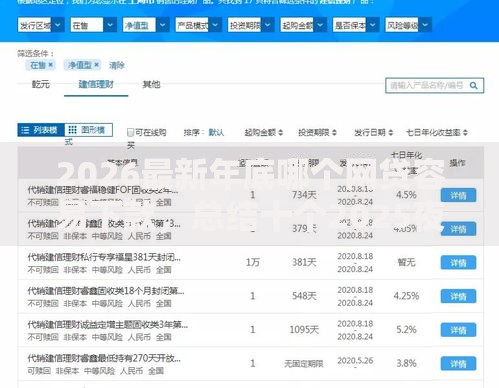499x388 pixels.
Task: Click the 操作 column header
Action: 457,163
